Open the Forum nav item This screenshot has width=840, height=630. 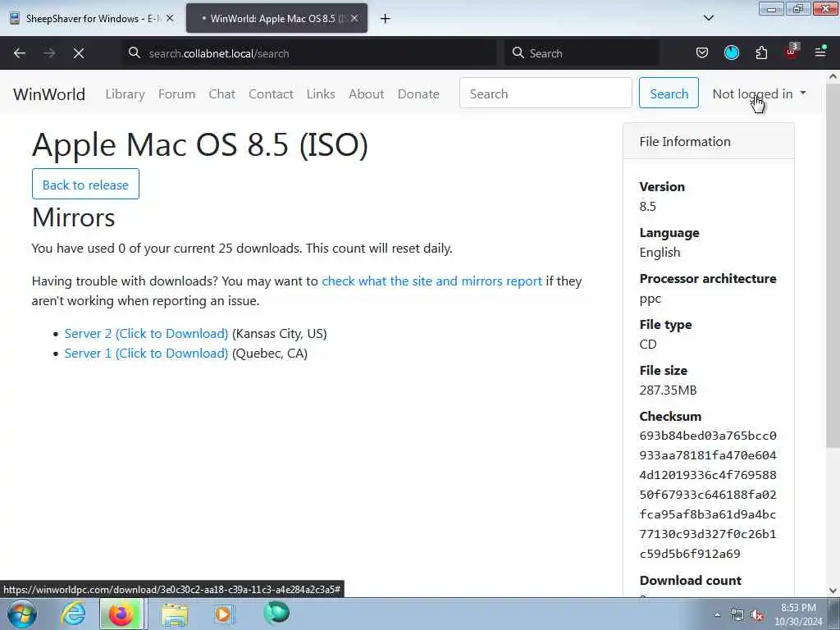177,94
